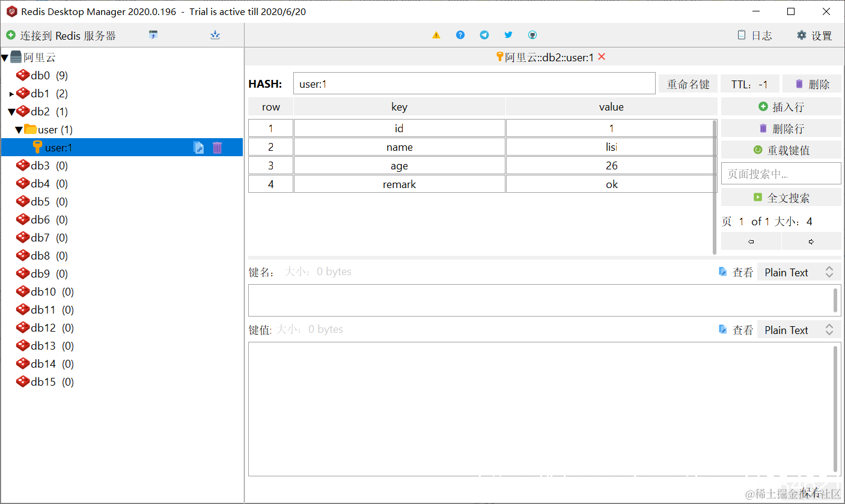Image resolution: width=845 pixels, height=504 pixels.
Task: Select the db7 database entry
Action: point(42,238)
